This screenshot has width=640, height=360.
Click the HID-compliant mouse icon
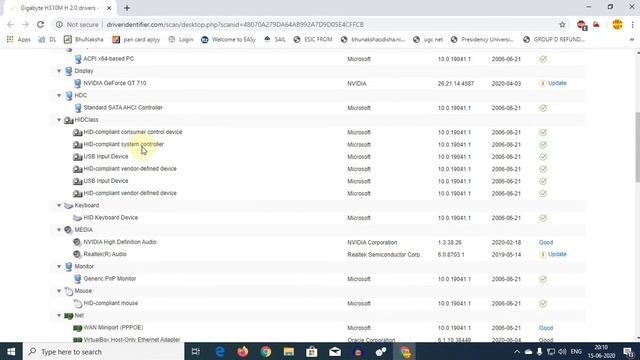[x=78, y=303]
